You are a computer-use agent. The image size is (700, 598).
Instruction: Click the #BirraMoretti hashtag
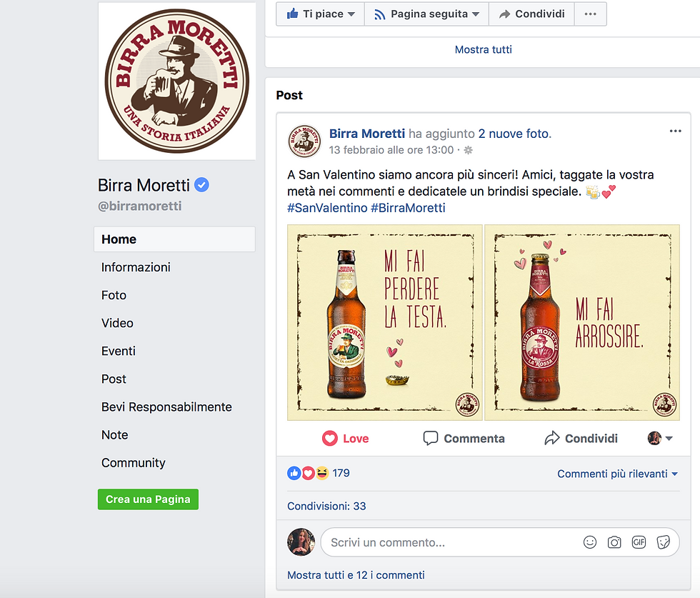(408, 208)
